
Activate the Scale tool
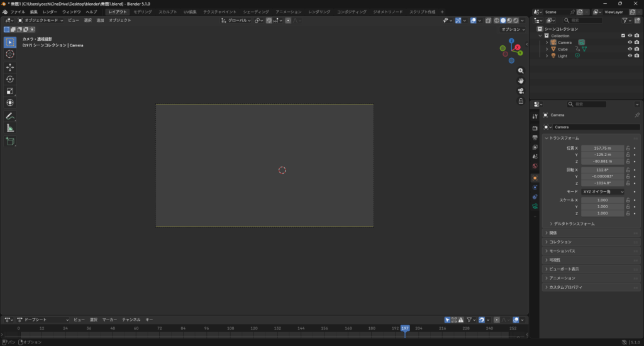(x=10, y=91)
